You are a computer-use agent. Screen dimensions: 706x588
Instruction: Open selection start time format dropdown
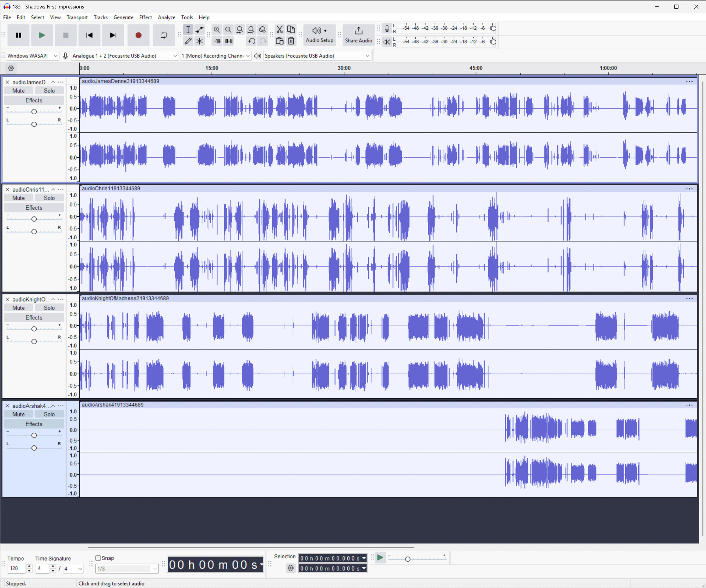364,558
